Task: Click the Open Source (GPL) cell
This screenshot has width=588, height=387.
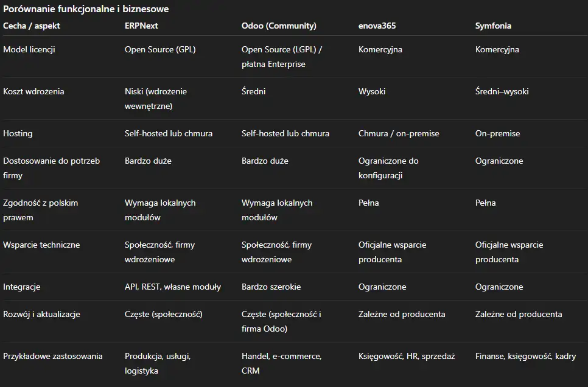Action: point(160,50)
